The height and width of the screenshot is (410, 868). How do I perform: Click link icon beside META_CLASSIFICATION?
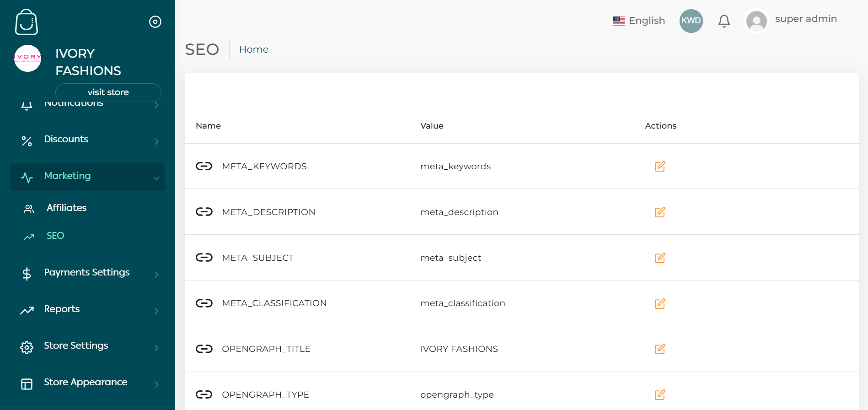click(204, 303)
